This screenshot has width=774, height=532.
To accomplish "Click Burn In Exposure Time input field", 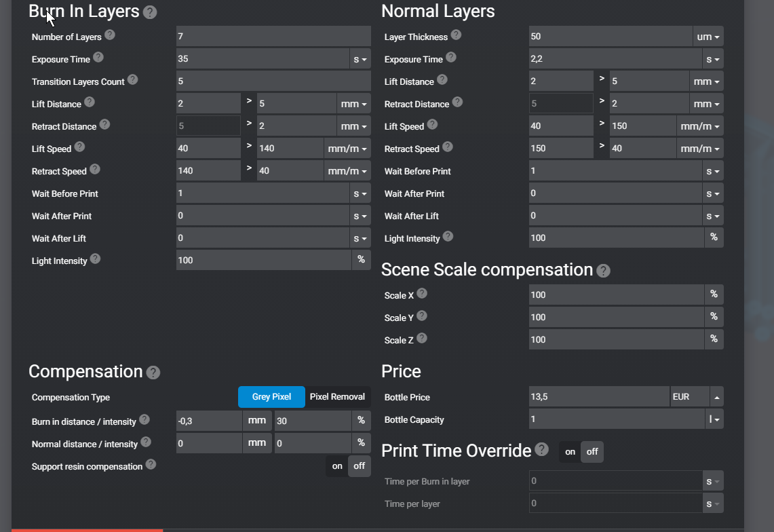I will tap(263, 59).
